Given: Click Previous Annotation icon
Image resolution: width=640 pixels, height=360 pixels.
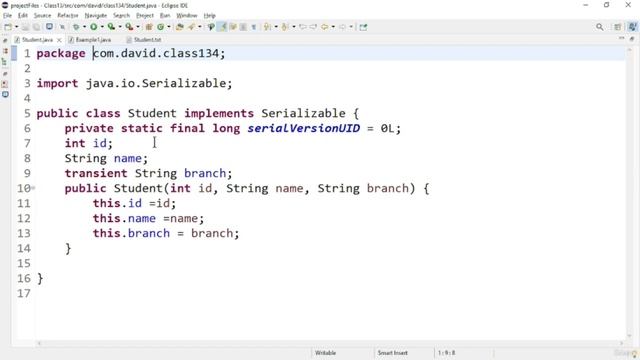Looking at the screenshot, I should [285, 27].
